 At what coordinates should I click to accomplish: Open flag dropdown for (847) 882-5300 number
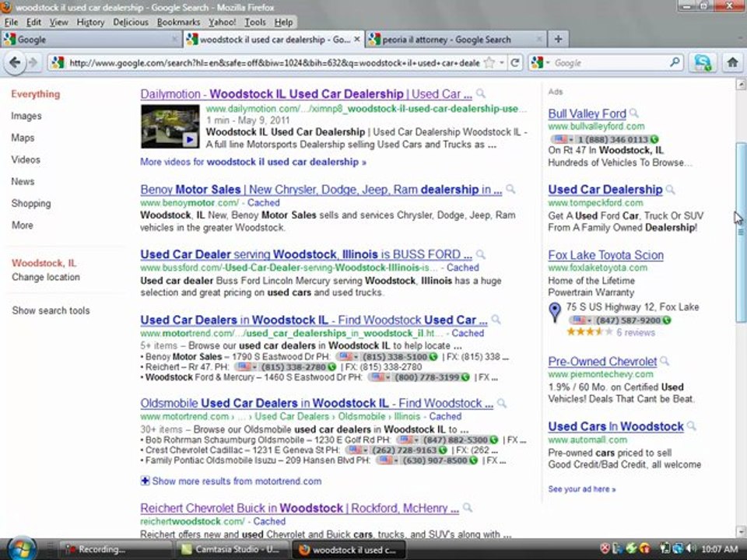tap(409, 440)
